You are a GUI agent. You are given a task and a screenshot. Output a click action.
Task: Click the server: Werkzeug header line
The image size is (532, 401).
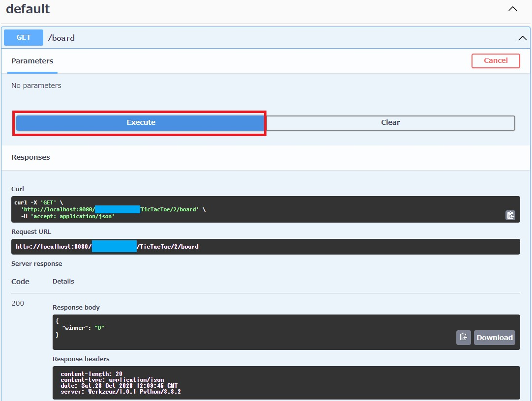point(120,392)
